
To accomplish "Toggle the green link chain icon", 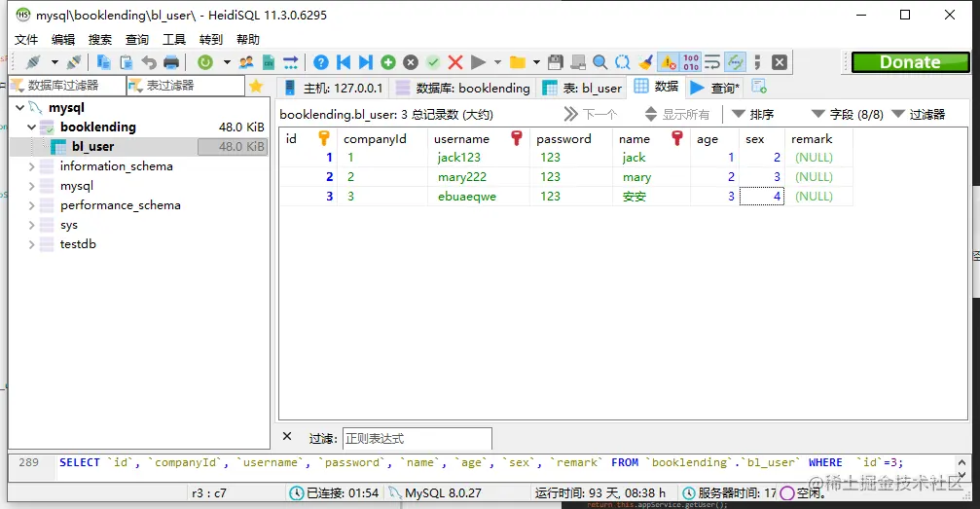I will [736, 62].
